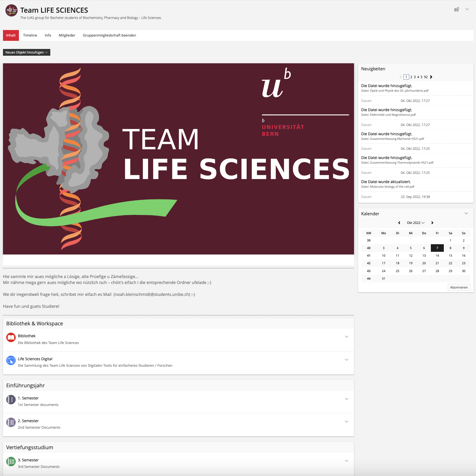Viewport: 476px width, 476px height.
Task: Open the mail notification icon in header
Action: [457, 9]
